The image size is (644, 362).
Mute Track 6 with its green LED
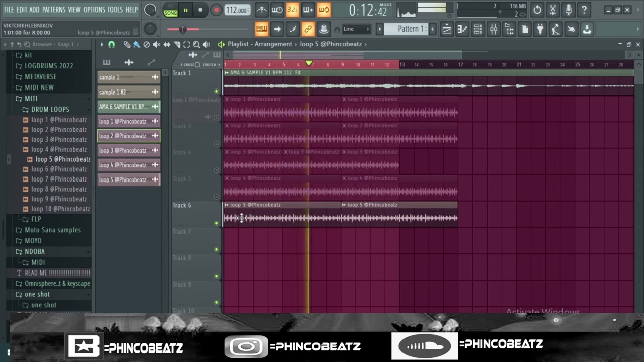(x=217, y=223)
